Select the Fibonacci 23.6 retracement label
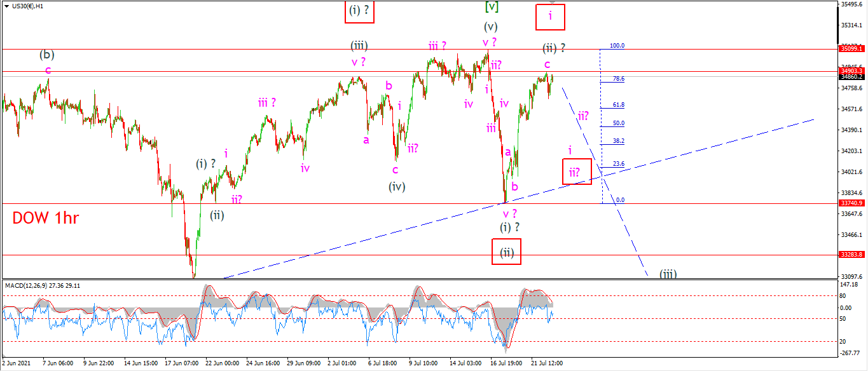 (x=618, y=164)
